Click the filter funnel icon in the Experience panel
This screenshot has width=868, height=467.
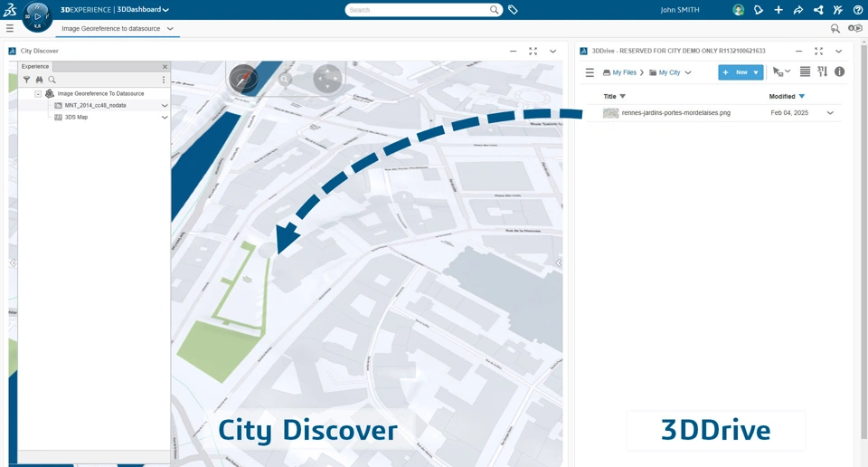click(x=26, y=80)
